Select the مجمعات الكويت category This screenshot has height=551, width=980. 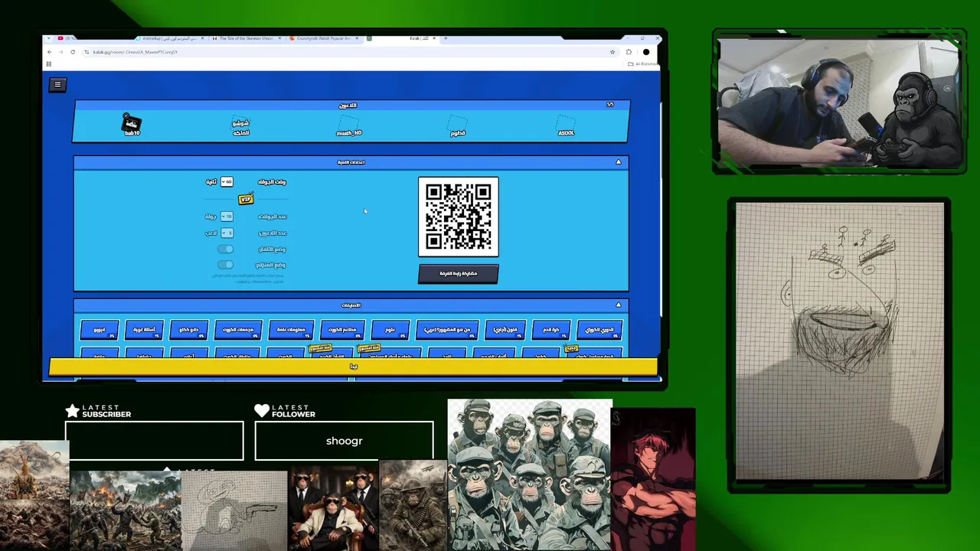tap(239, 330)
